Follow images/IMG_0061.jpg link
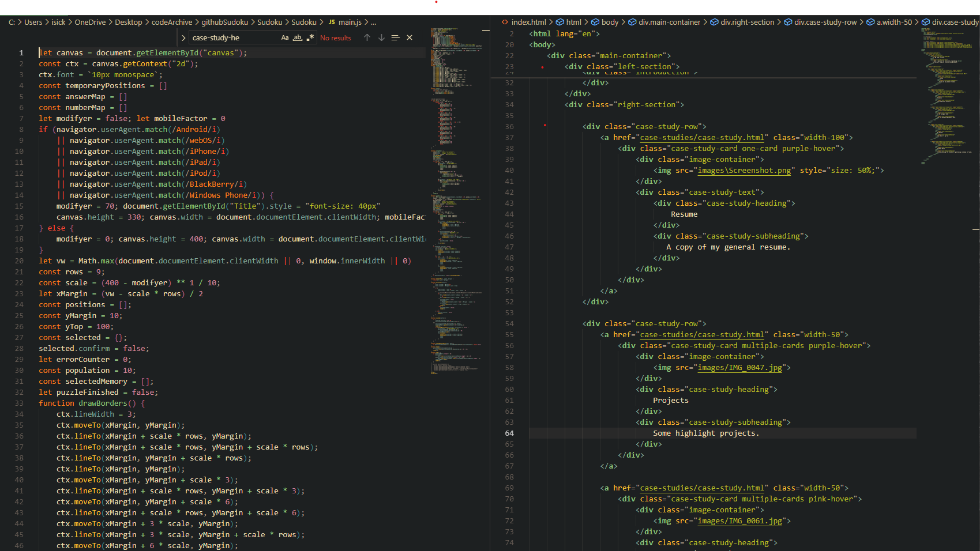The height and width of the screenshot is (551, 980). point(740,520)
